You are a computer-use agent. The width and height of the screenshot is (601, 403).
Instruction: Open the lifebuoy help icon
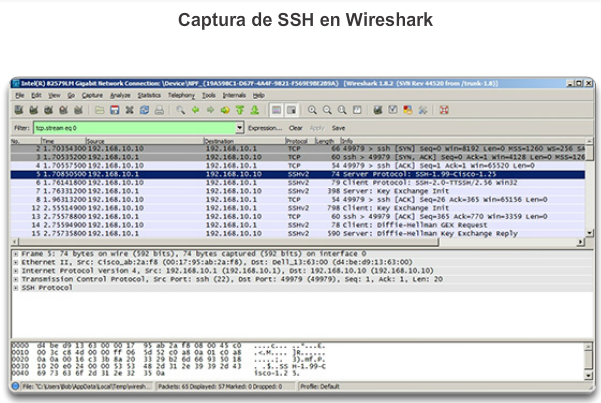[444, 110]
